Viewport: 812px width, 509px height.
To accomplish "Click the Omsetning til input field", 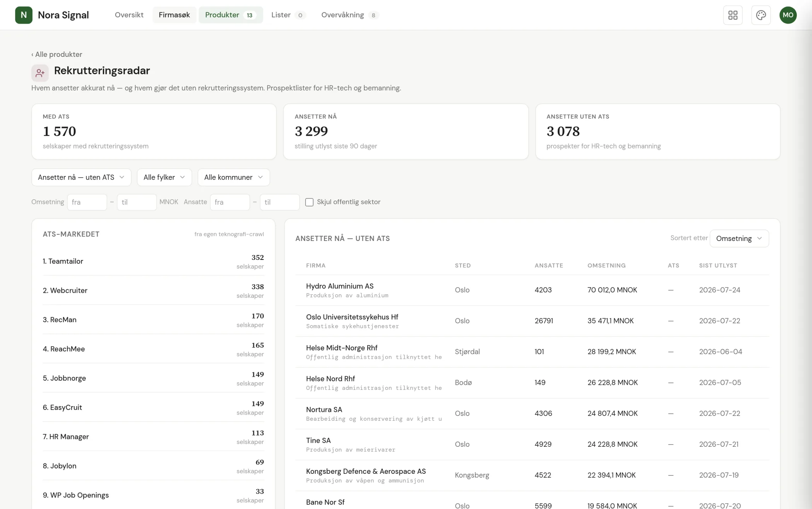I will point(137,202).
